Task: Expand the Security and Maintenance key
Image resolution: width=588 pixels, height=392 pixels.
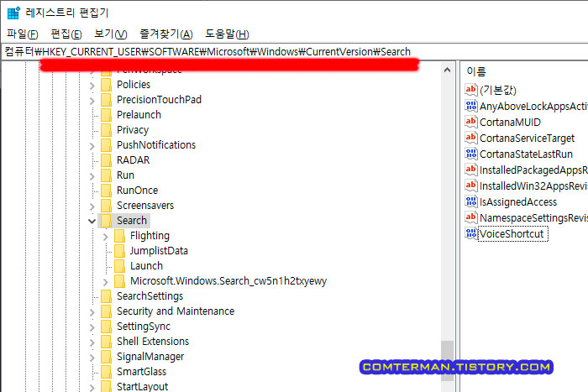Action: point(92,312)
